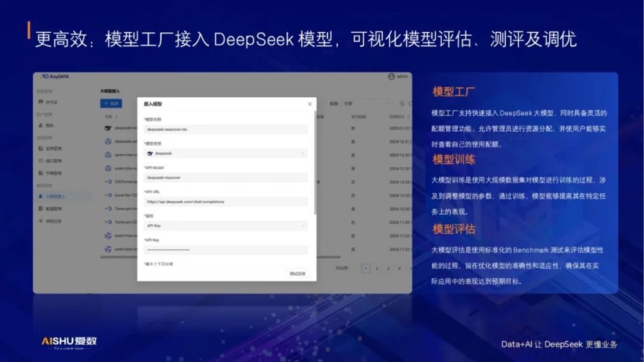The height and width of the screenshot is (362, 644).
Task: Click the 使用记录 sidebar icon
Action: pos(41,221)
